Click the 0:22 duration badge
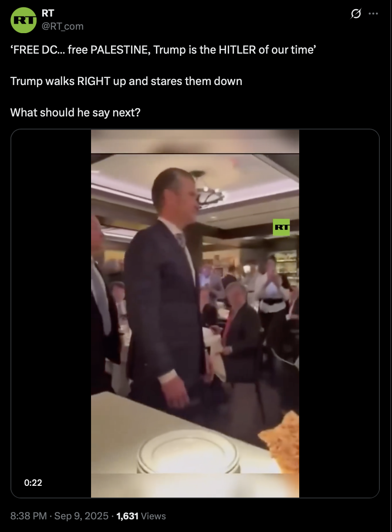 pyautogui.click(x=34, y=482)
